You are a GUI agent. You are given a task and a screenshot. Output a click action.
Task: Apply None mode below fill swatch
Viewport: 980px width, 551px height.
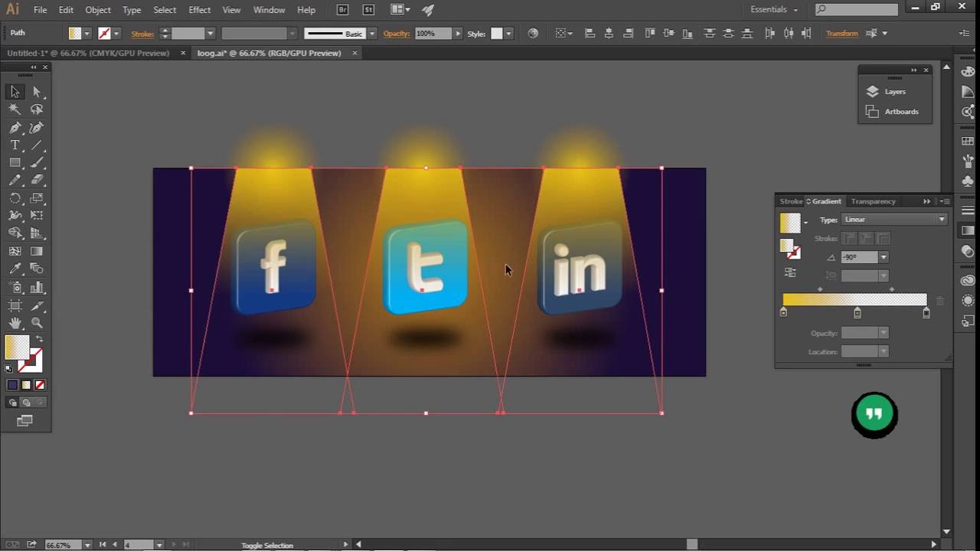point(40,385)
